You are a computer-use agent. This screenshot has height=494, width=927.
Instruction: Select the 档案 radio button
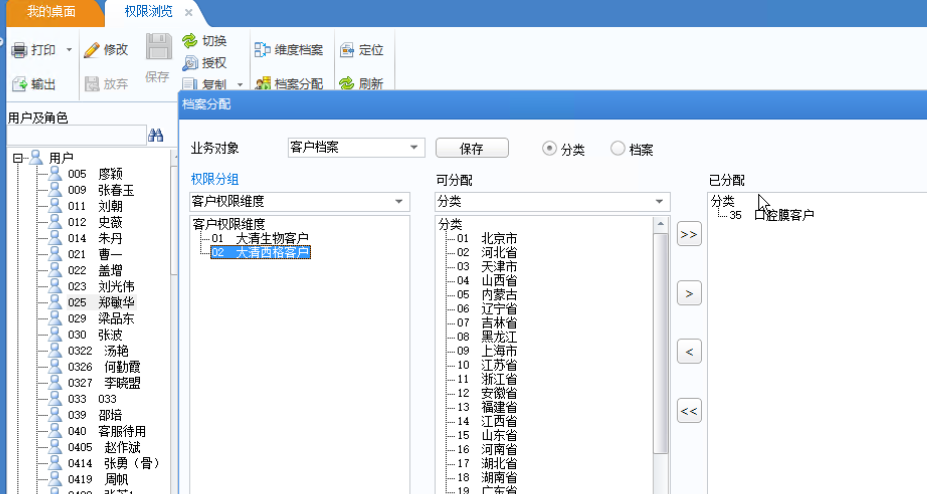pyautogui.click(x=618, y=148)
